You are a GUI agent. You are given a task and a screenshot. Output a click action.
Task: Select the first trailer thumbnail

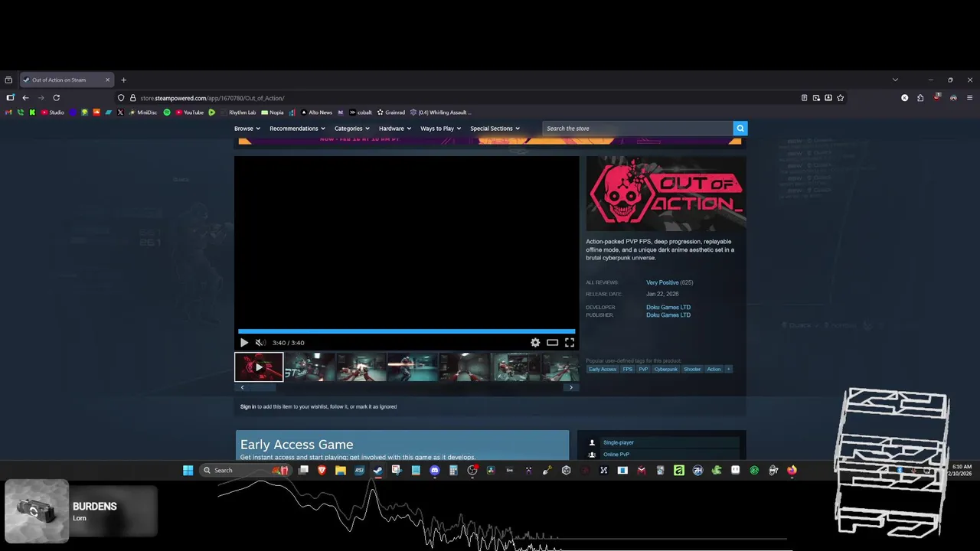[x=259, y=367]
